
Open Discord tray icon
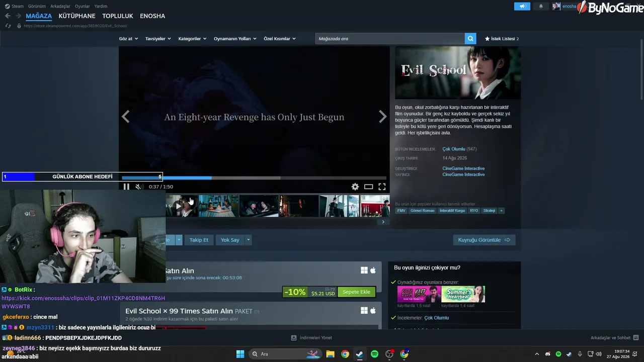[548, 354]
